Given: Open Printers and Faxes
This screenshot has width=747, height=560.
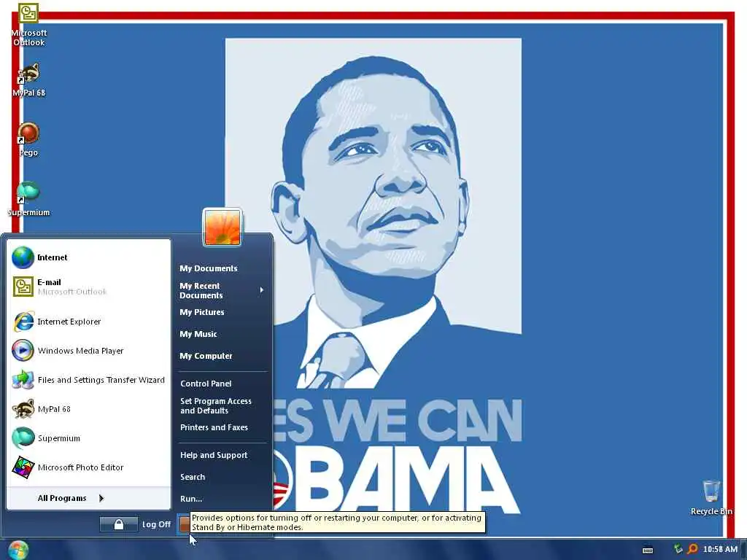Looking at the screenshot, I should (222, 427).
